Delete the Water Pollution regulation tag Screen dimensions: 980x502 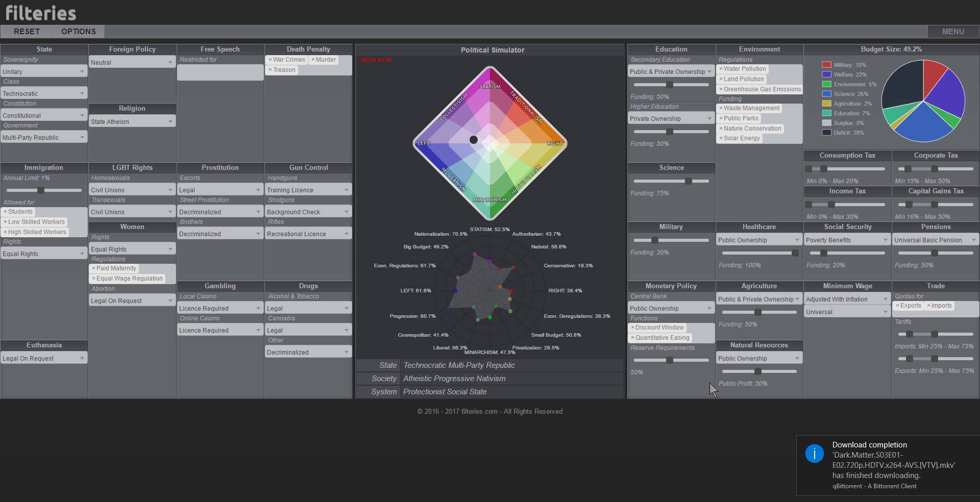click(x=721, y=69)
